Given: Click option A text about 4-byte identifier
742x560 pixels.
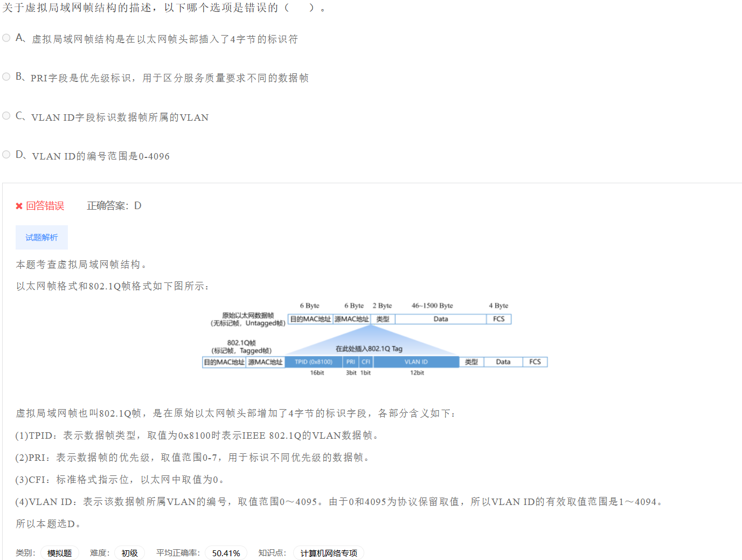Looking at the screenshot, I should (x=165, y=39).
